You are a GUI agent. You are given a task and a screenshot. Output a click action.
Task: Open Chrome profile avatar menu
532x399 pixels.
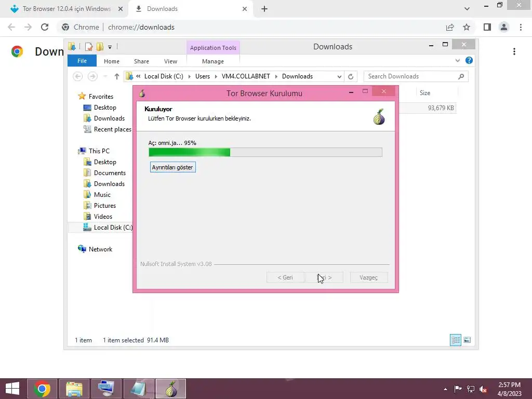click(x=504, y=27)
